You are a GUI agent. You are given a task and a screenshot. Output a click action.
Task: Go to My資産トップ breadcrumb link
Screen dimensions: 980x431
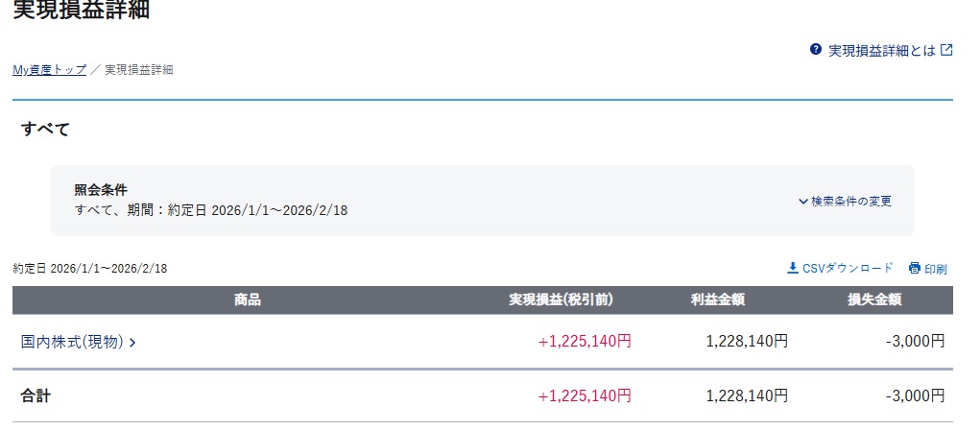49,70
